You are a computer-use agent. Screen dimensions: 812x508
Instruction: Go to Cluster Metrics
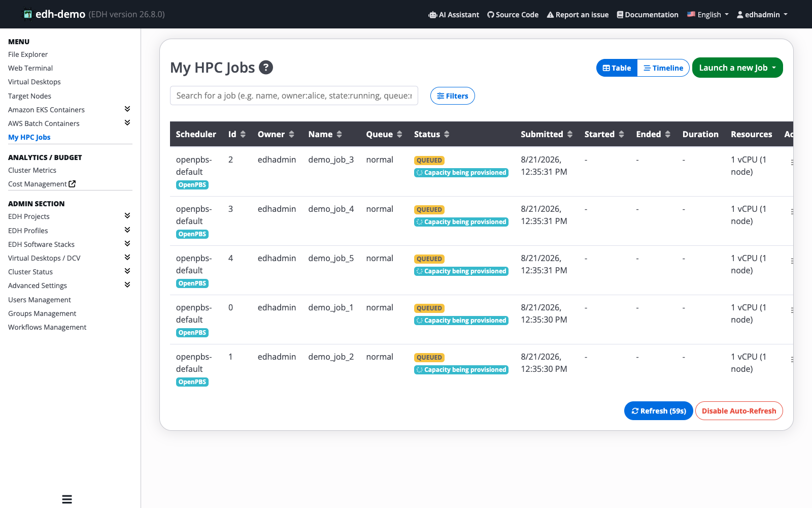tap(32, 170)
